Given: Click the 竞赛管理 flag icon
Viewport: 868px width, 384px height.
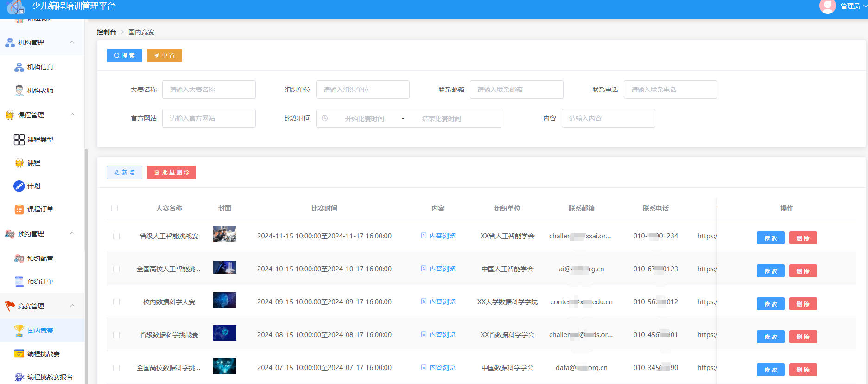Looking at the screenshot, I should click(x=10, y=306).
